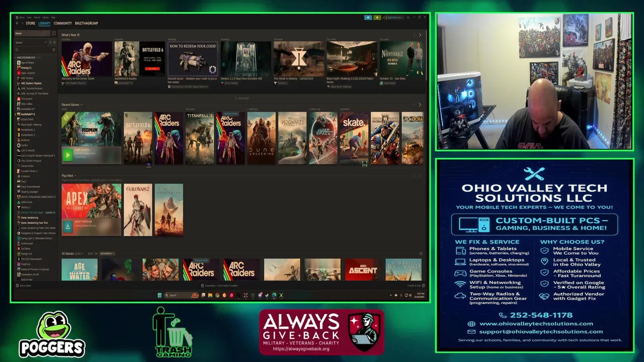
Task: Select Counter-Strike 2 in the sidebar
Action: pos(29,171)
